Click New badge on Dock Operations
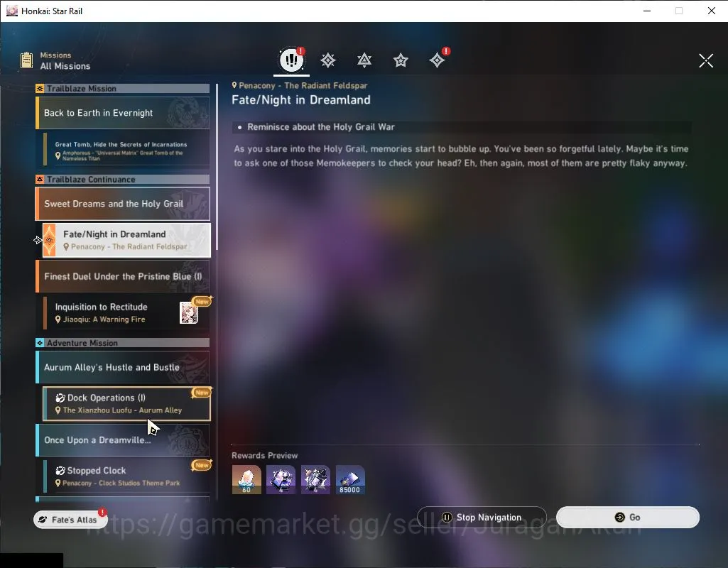This screenshot has width=728, height=568. (x=202, y=393)
